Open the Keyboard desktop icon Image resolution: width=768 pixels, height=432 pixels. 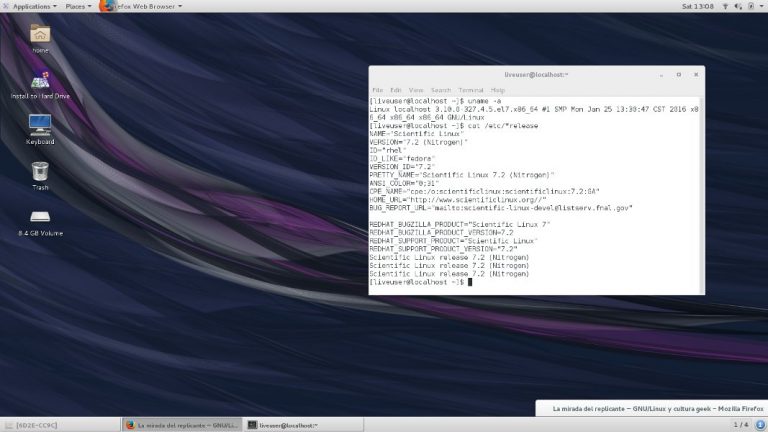pos(40,127)
